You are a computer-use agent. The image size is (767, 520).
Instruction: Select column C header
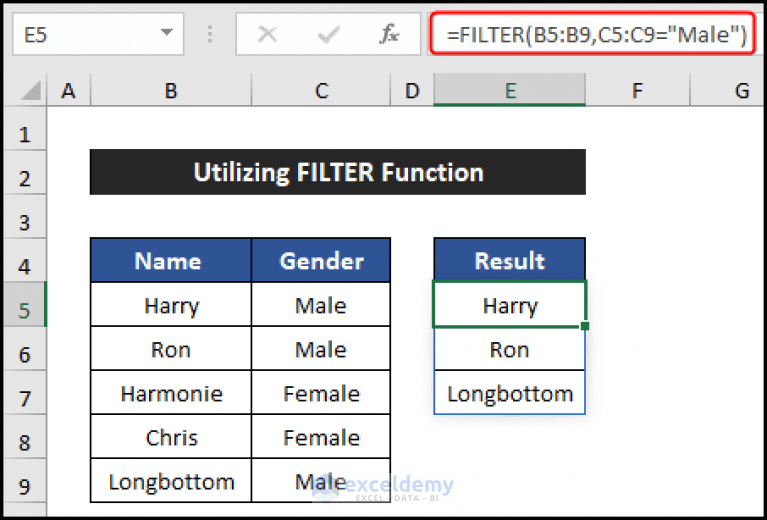tap(321, 90)
